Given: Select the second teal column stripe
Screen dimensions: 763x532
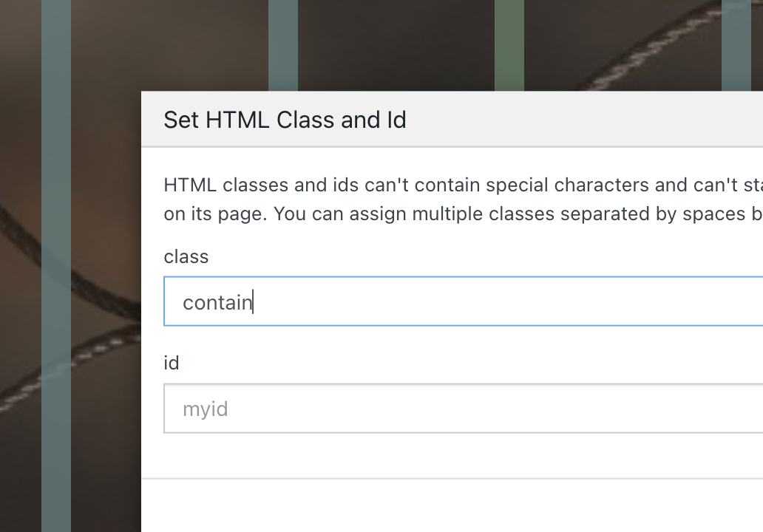Looking at the screenshot, I should (283, 44).
